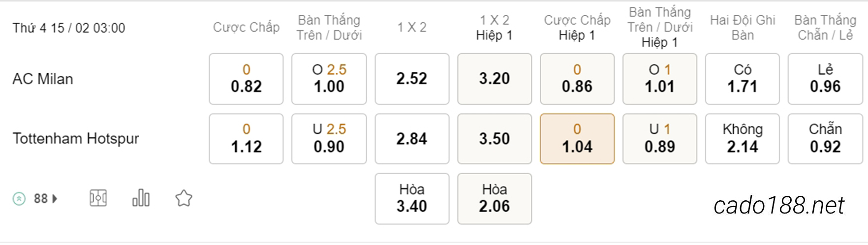Add match to favorites with star icon
The width and height of the screenshot is (868, 245).
[184, 198]
